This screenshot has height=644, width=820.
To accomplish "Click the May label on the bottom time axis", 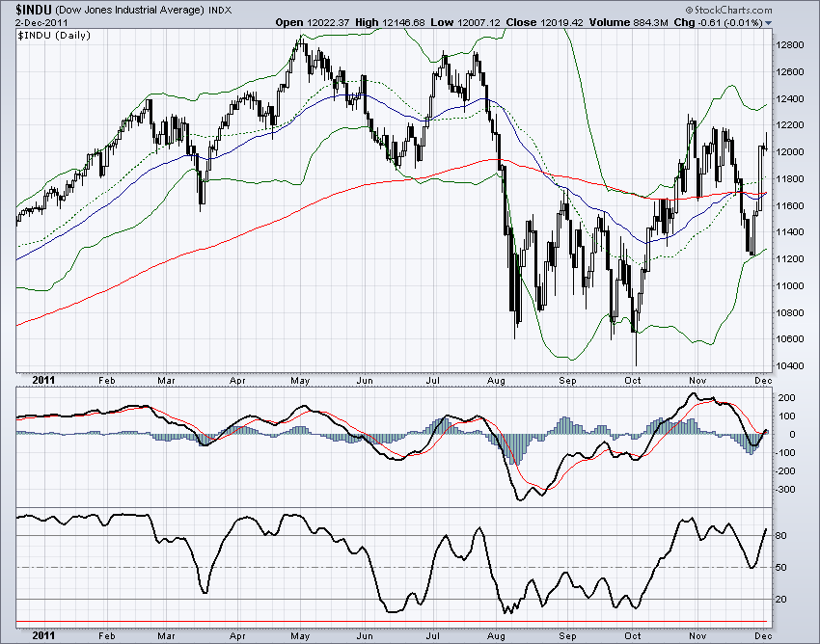I will (x=300, y=636).
